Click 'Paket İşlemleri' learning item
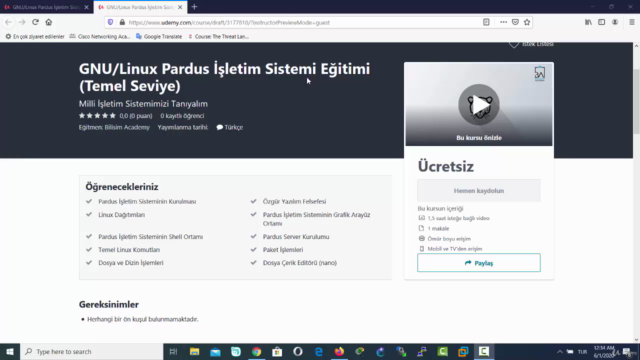The width and height of the screenshot is (640, 360). [x=283, y=250]
